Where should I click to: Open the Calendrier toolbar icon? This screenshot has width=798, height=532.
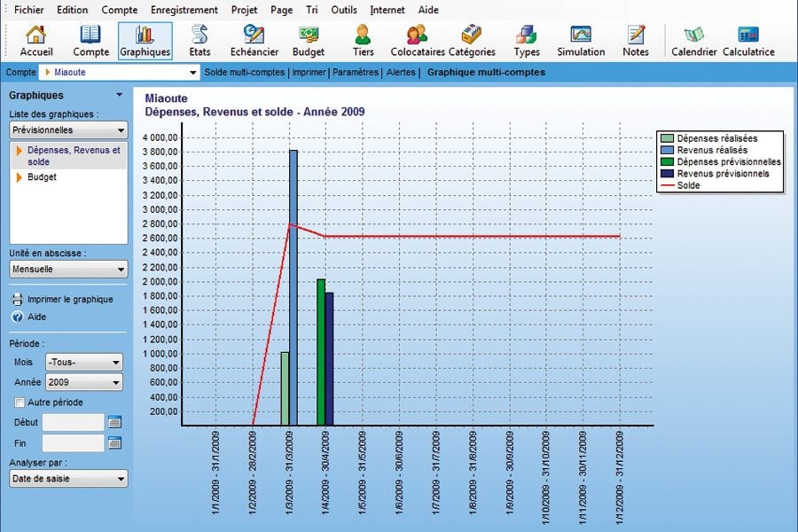[693, 41]
